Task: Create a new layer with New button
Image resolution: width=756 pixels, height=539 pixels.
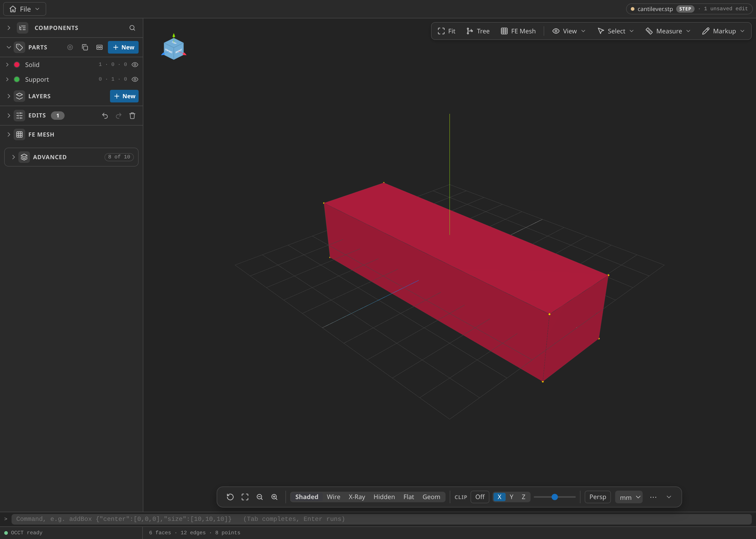Action: (x=124, y=96)
